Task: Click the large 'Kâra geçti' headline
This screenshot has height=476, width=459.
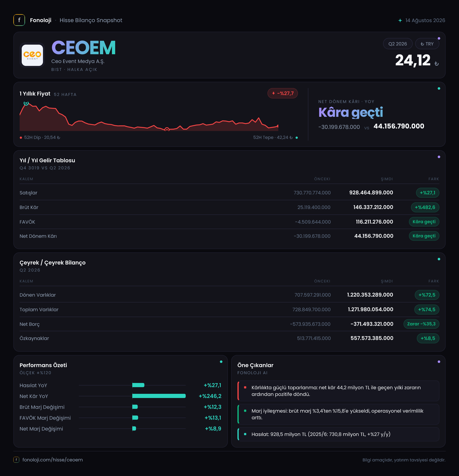Action: click(351, 112)
